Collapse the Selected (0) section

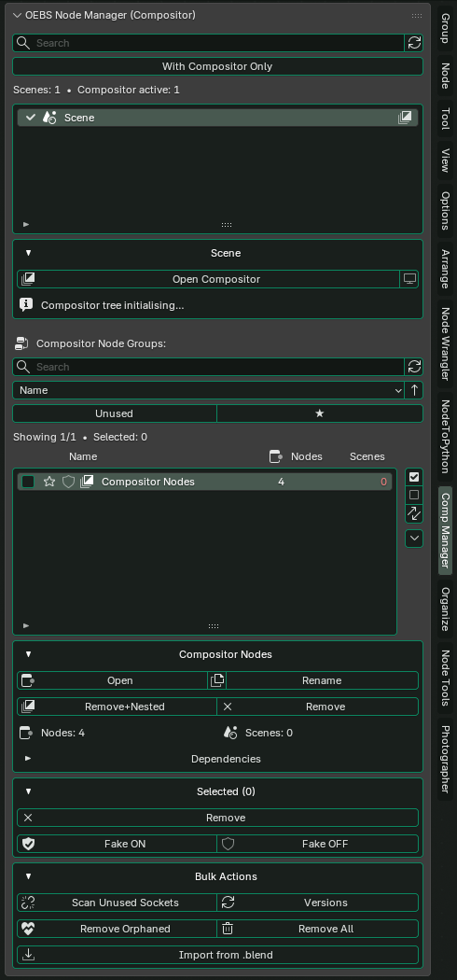[x=28, y=791]
